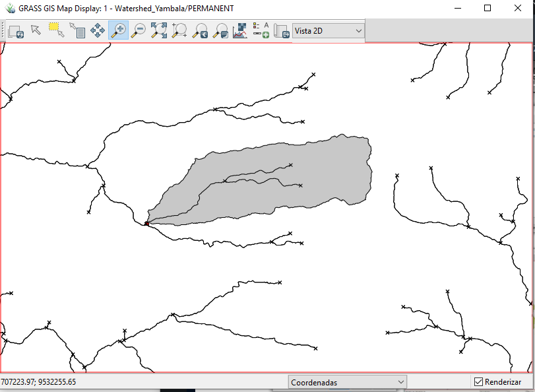Viewport: 535px width, 392px height.
Task: Click the save display to file icon
Action: tap(282, 30)
